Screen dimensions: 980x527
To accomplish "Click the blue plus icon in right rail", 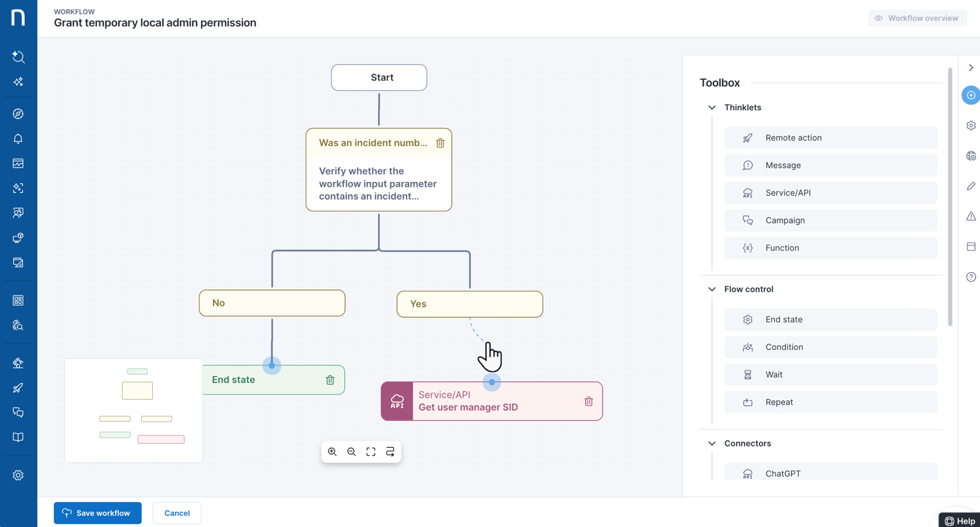I will click(x=970, y=95).
